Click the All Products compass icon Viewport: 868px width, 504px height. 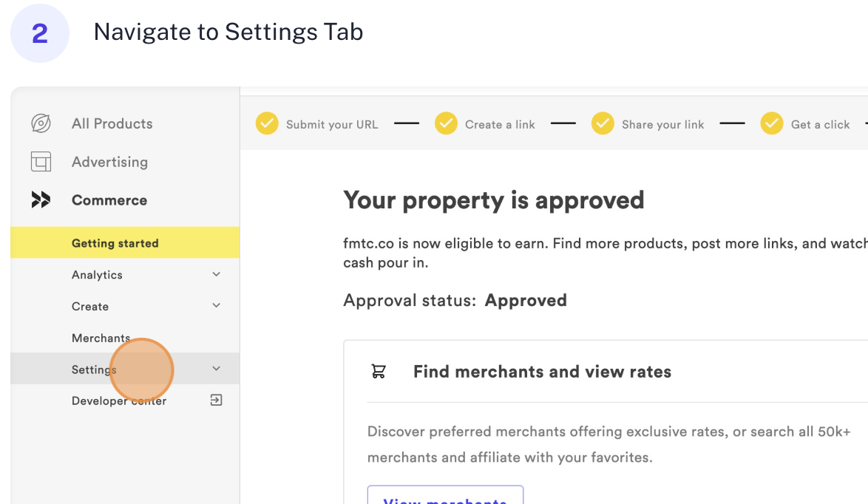[41, 123]
